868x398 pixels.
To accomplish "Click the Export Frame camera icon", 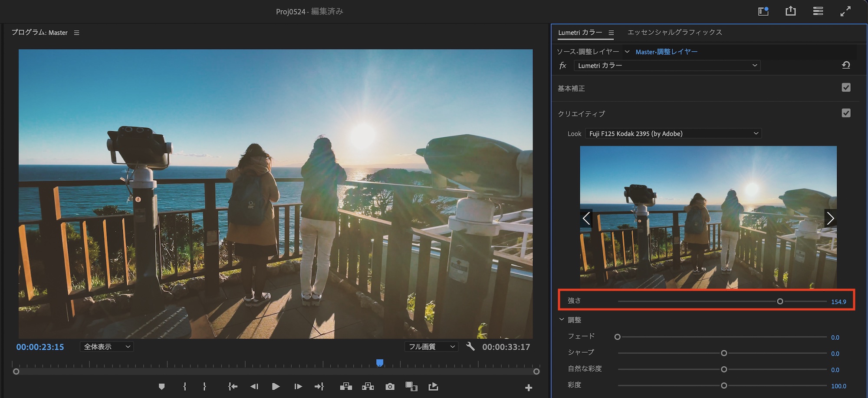I will tap(390, 386).
